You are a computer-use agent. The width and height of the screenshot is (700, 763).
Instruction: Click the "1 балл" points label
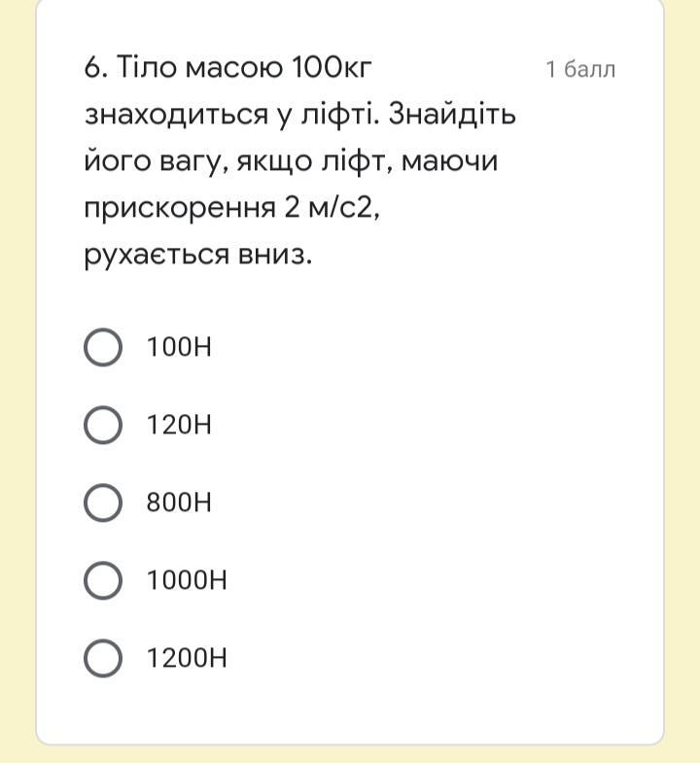click(x=580, y=69)
